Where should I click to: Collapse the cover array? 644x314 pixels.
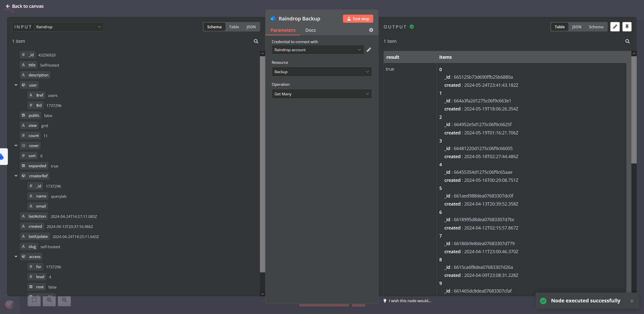(16, 146)
